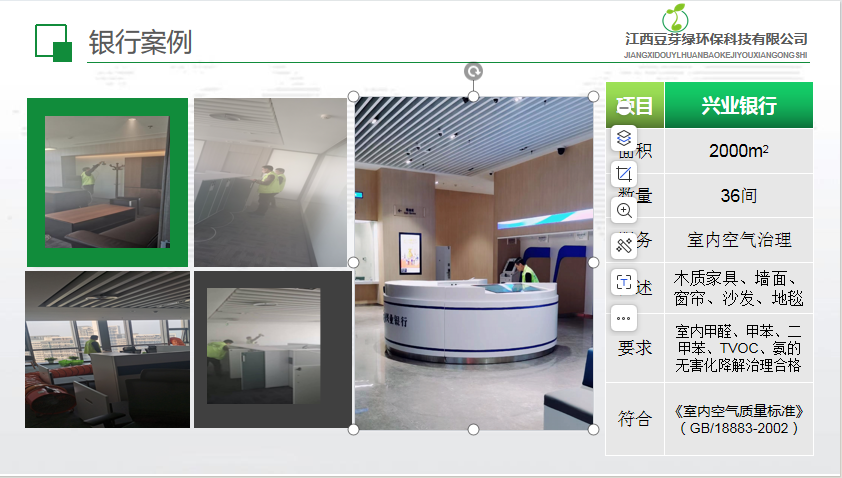The image size is (842, 478).
Task: Click the bottom-right resize handle of selected photo
Action: pos(593,429)
